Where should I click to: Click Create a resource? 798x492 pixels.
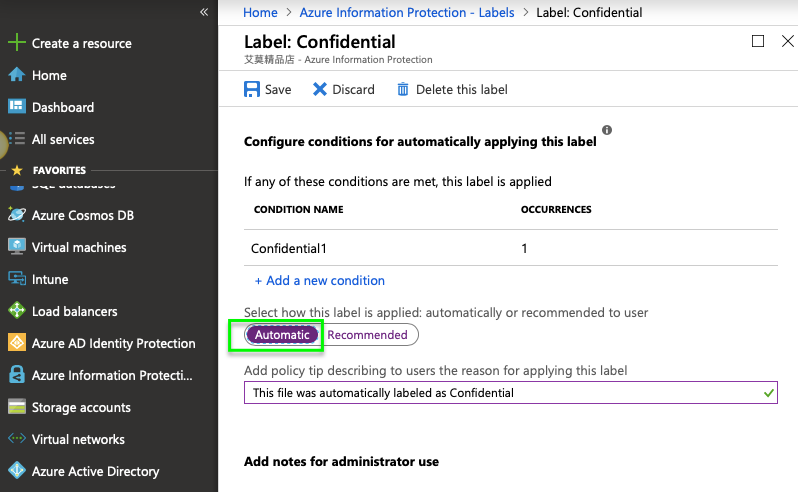tap(81, 43)
